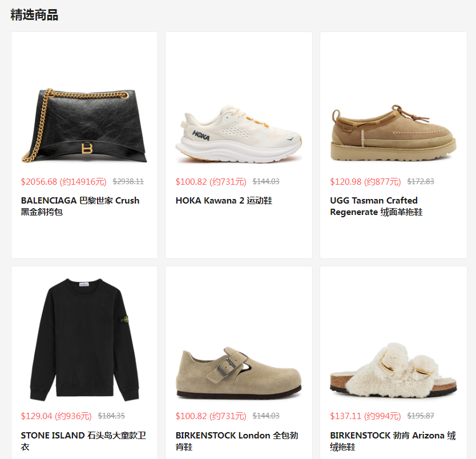Viewport: 476px width, 459px height.
Task: Open the Birkenstock London clog image
Action: tap(239, 372)
